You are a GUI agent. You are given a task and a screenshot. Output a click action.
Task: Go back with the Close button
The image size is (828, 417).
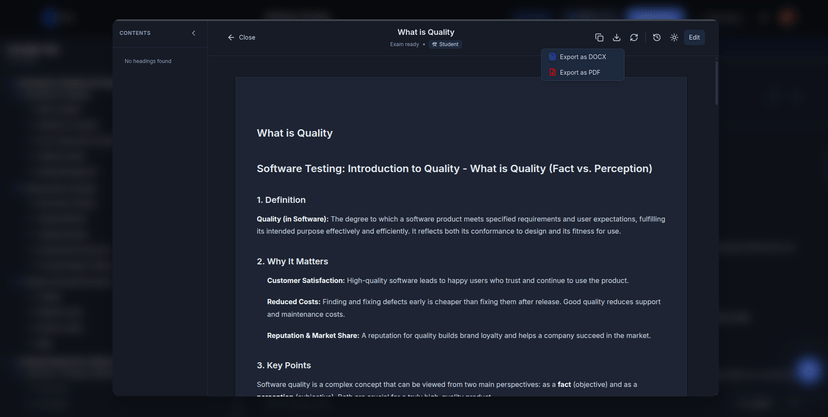[241, 37]
